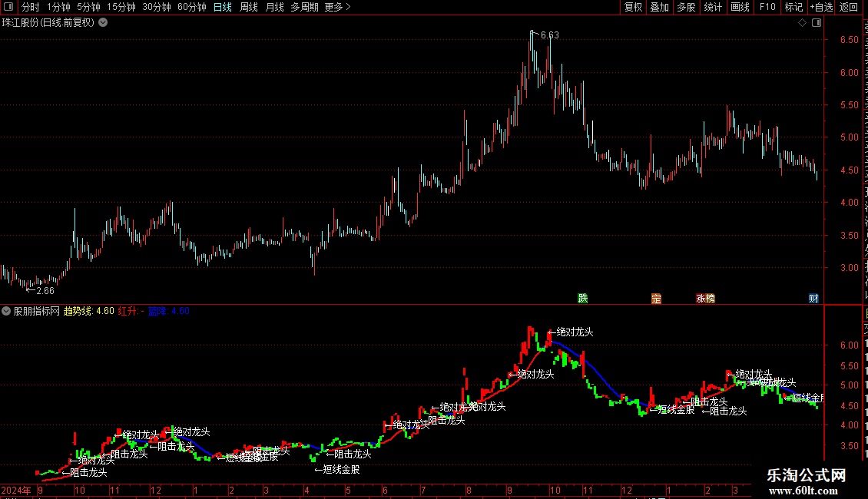Click the 股朋指标网 indicator name
This screenshot has height=499, width=868.
point(37,312)
